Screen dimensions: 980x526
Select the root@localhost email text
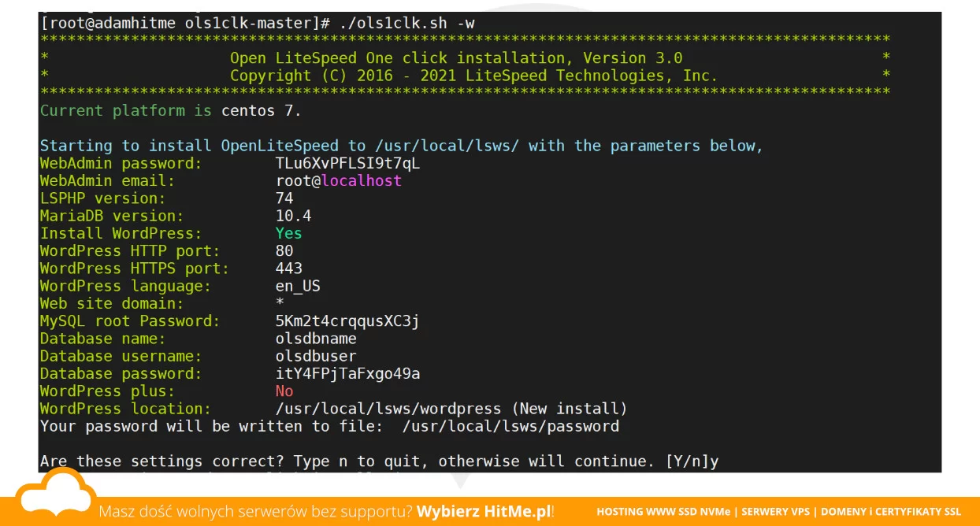(338, 181)
